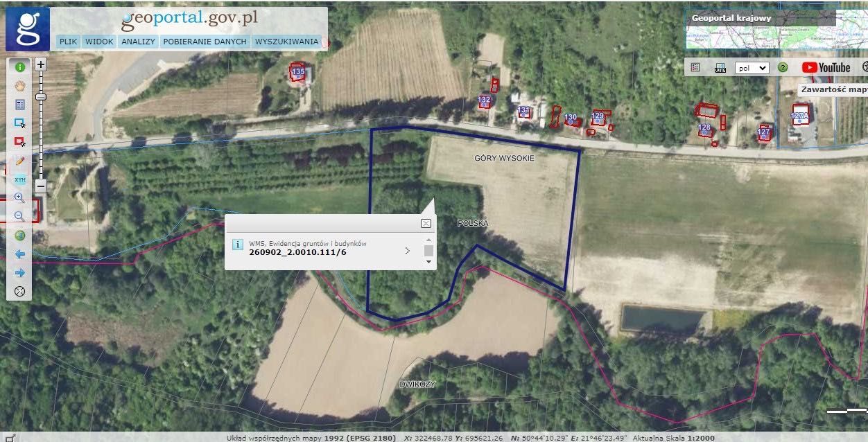Choose the pencil drawing tool

pos(19,161)
